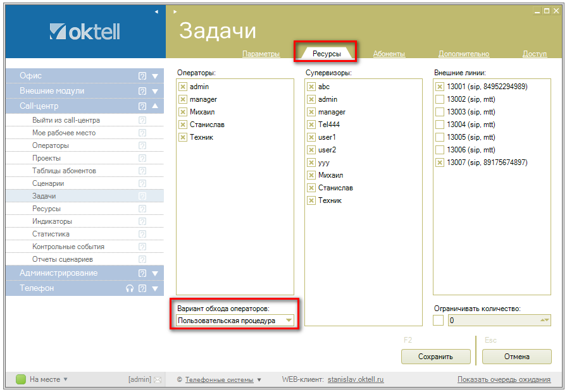Click the left panel collapse arrow above the logo
The width and height of the screenshot is (567, 392).
[156, 11]
